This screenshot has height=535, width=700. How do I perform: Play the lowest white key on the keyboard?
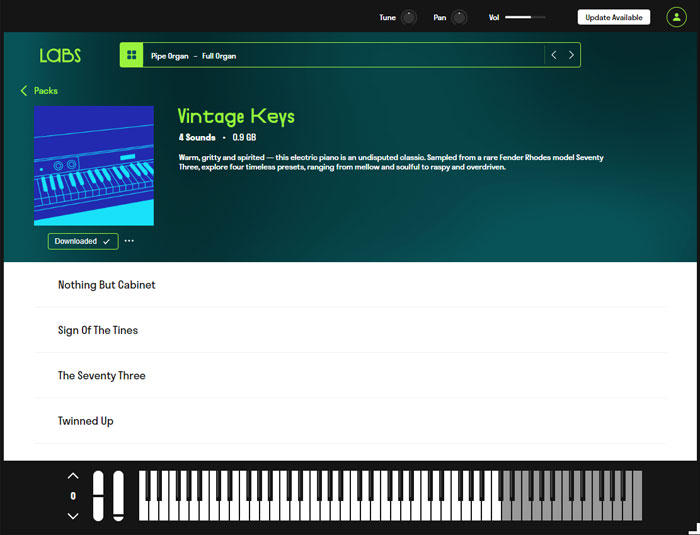click(143, 511)
